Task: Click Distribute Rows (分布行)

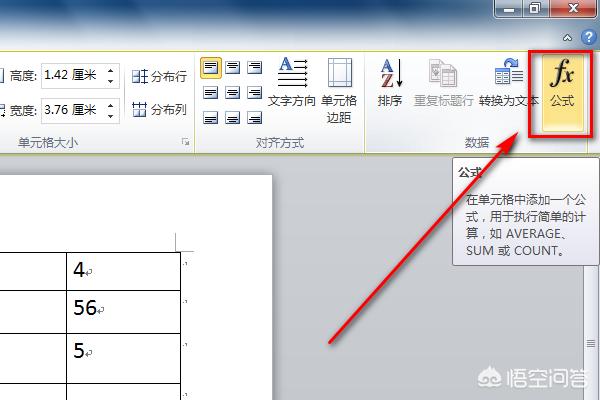Action: click(x=159, y=77)
